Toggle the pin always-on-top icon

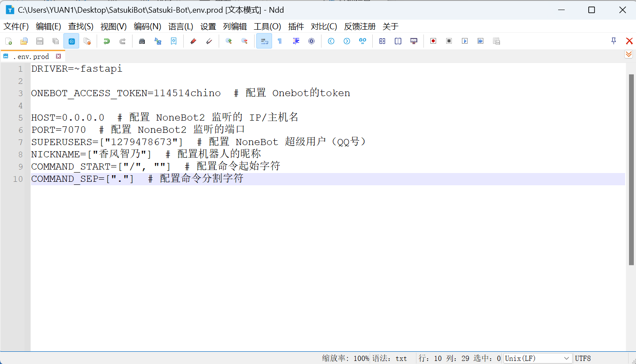[614, 41]
